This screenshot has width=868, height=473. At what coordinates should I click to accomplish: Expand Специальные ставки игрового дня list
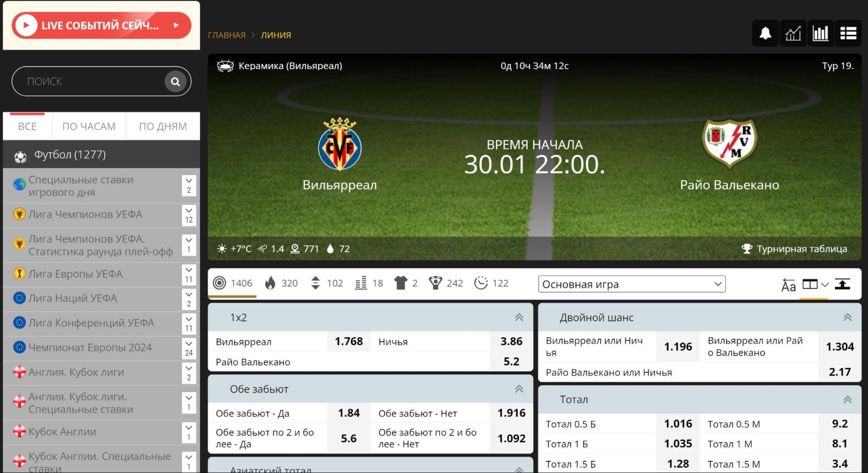tap(189, 185)
